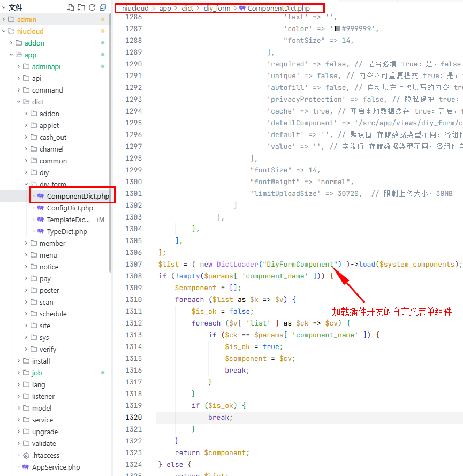
Task: Refresh the file explorer
Action: 92,7
